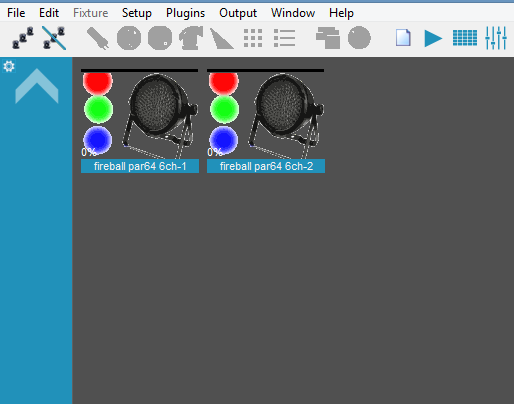Click the blue color circle of fixture 2
The image size is (514, 404).
(224, 140)
